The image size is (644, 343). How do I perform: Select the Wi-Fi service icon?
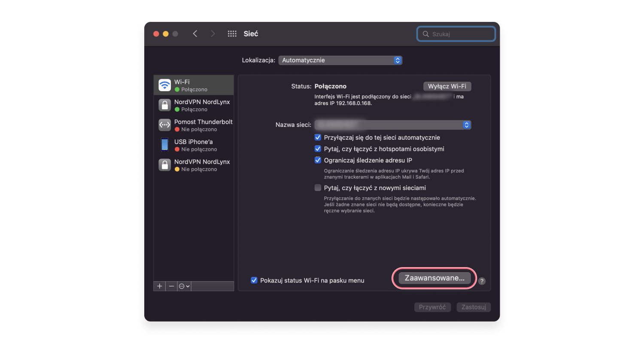pyautogui.click(x=165, y=85)
